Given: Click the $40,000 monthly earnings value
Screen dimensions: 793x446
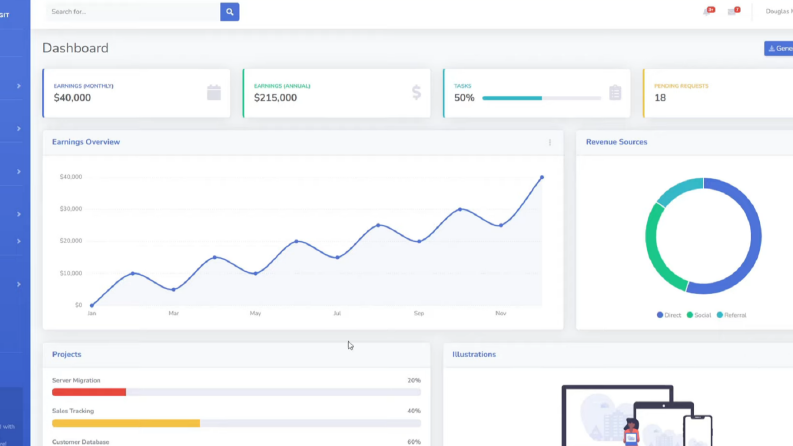Looking at the screenshot, I should coord(72,98).
